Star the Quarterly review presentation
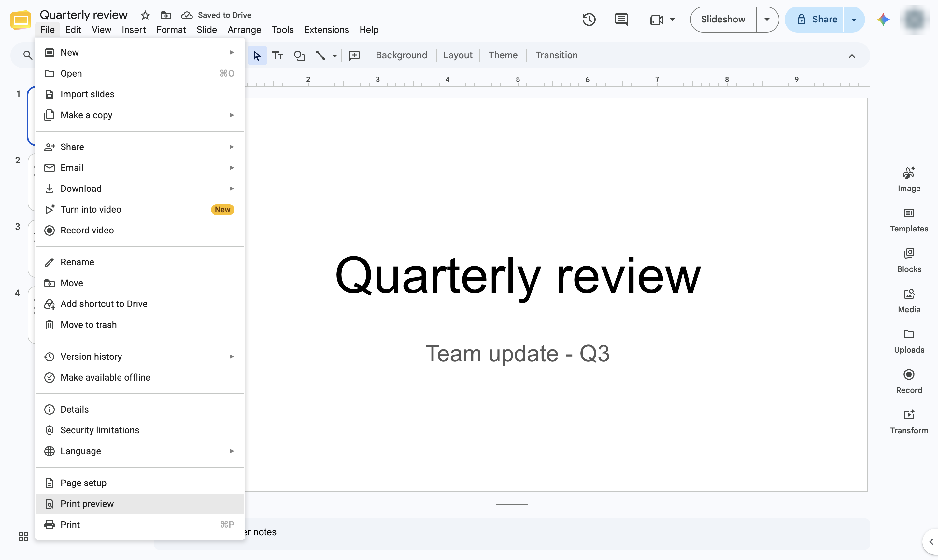938x560 pixels. [145, 15]
